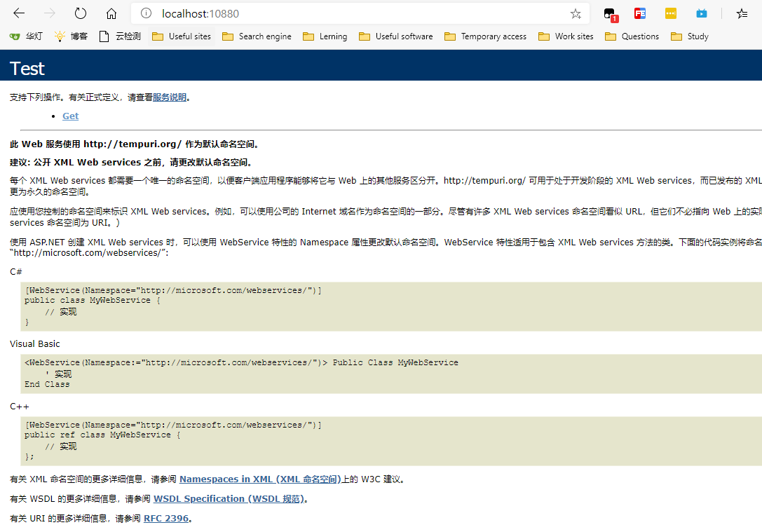
Task: Reload the page with refresh icon
Action: (x=80, y=13)
